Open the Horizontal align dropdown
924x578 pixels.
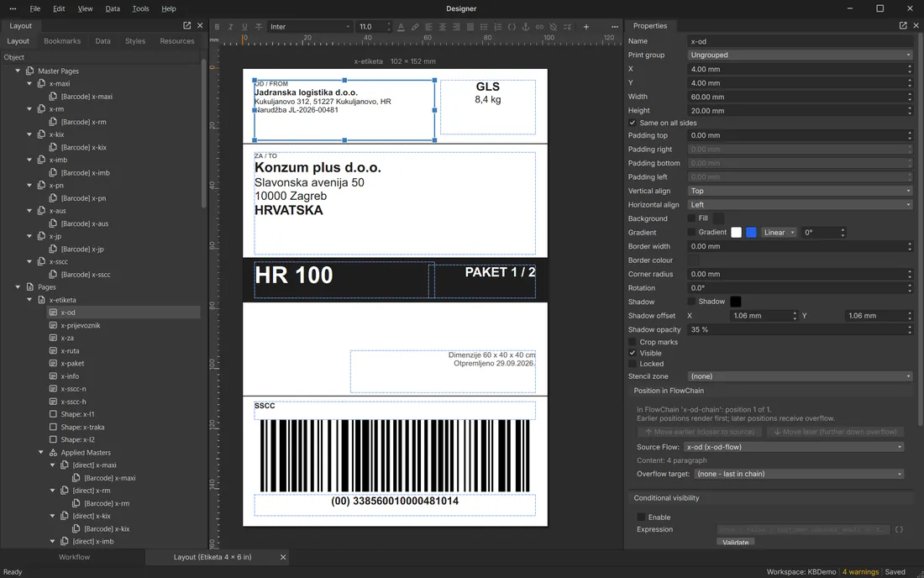pyautogui.click(x=801, y=204)
